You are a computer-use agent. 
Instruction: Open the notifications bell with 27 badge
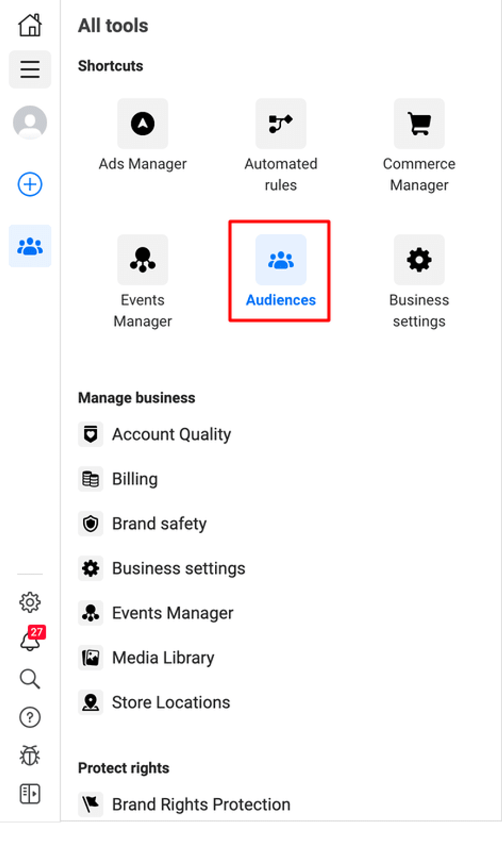[x=31, y=639]
